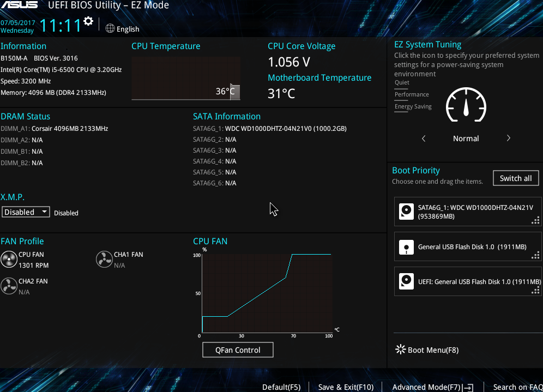Click the CPU FAN curve graph
Viewport: 543px width, 392px height.
click(267, 293)
